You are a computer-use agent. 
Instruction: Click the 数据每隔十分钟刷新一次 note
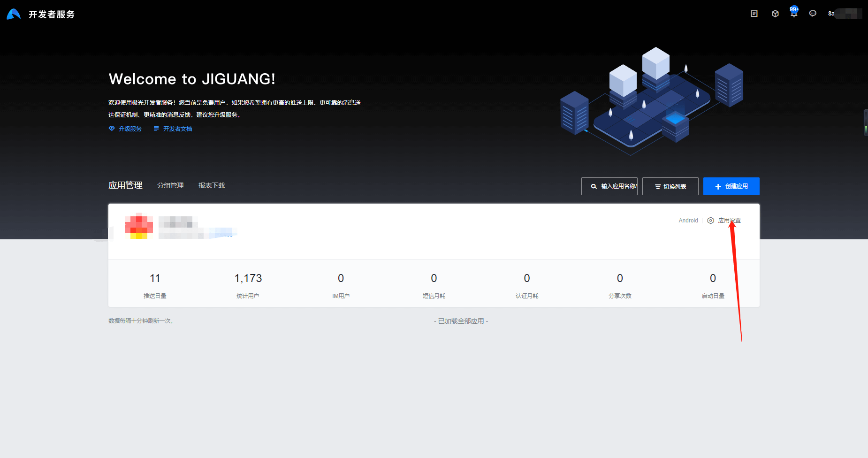pos(141,321)
